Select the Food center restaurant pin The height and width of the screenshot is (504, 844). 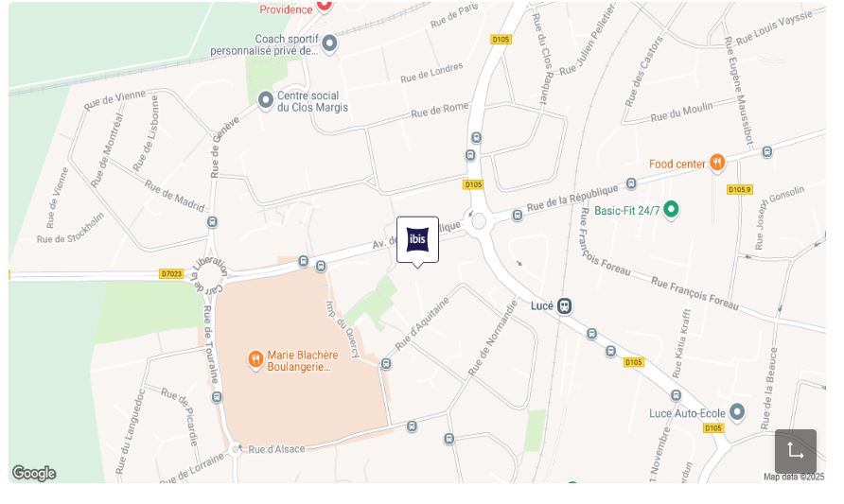tap(717, 163)
